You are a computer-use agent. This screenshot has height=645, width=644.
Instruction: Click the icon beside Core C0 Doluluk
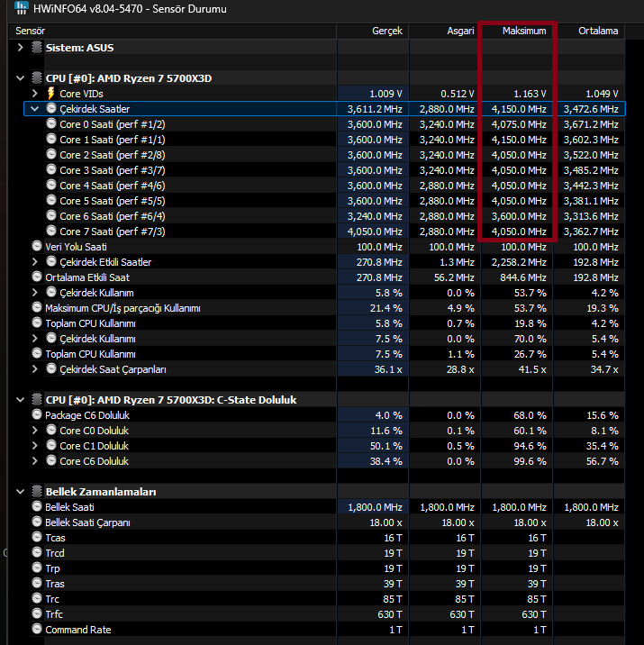51,430
